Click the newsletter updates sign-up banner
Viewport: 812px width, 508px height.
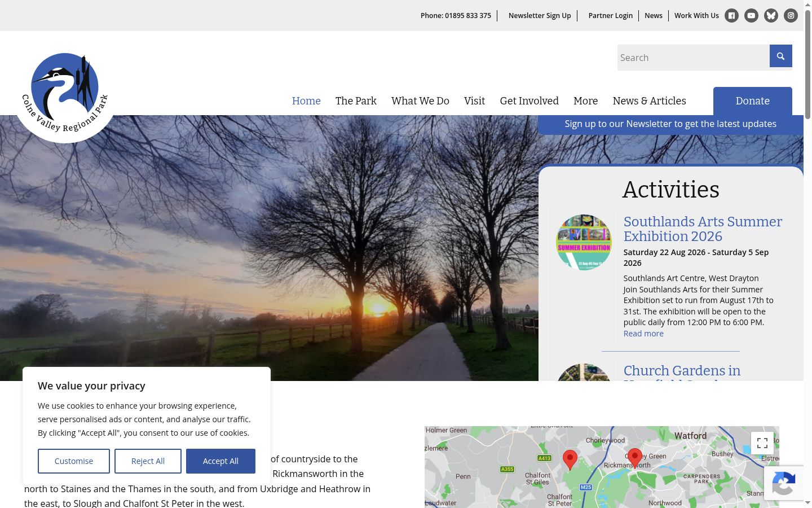pyautogui.click(x=670, y=124)
